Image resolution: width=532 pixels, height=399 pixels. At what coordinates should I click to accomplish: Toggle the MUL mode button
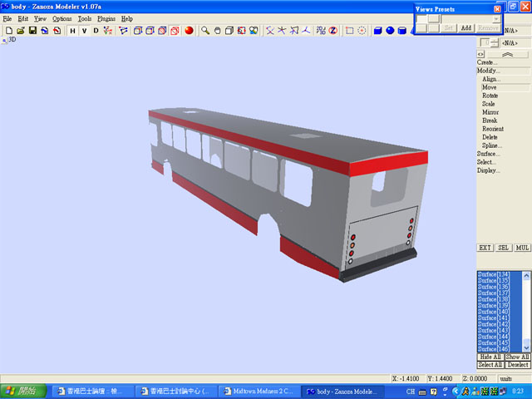(523, 248)
